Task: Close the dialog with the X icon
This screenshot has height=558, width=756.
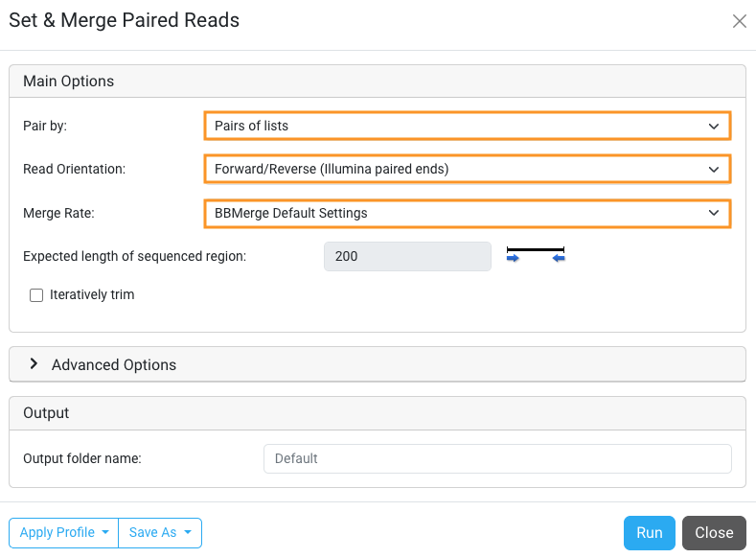Action: click(x=739, y=21)
